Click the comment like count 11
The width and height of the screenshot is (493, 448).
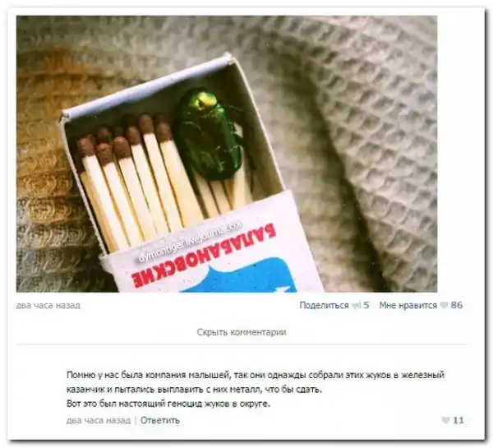click(x=458, y=420)
